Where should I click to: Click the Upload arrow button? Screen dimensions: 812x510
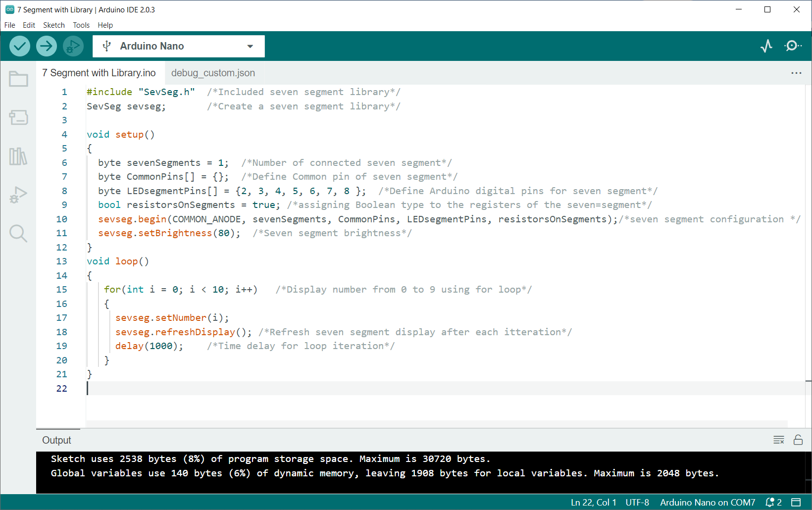46,46
